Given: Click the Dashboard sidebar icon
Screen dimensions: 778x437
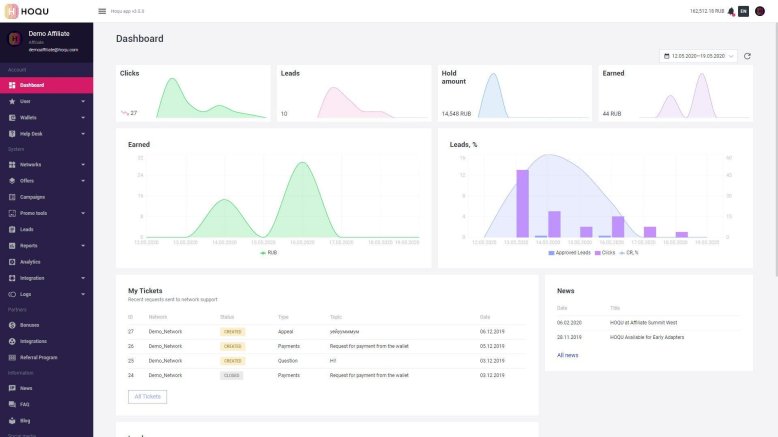Looking at the screenshot, I should point(12,85).
